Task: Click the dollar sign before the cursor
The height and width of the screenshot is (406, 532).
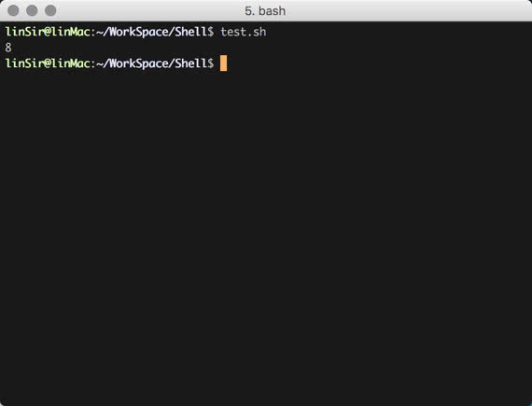Action: coord(211,63)
